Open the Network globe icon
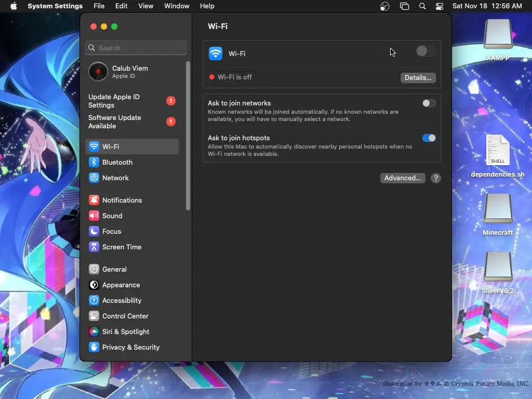The width and height of the screenshot is (532, 399). pyautogui.click(x=94, y=178)
